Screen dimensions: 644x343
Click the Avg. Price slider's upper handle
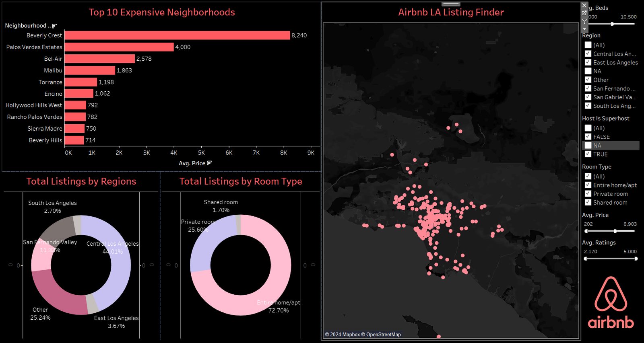click(615, 231)
